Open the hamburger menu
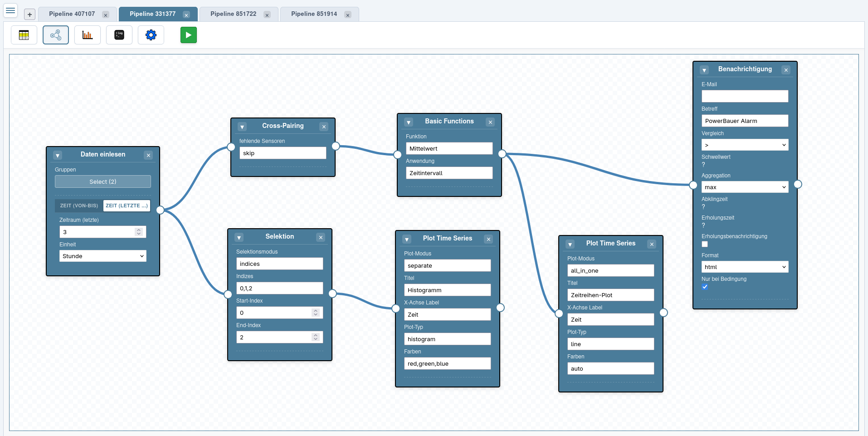Image resolution: width=868 pixels, height=436 pixels. [x=10, y=10]
